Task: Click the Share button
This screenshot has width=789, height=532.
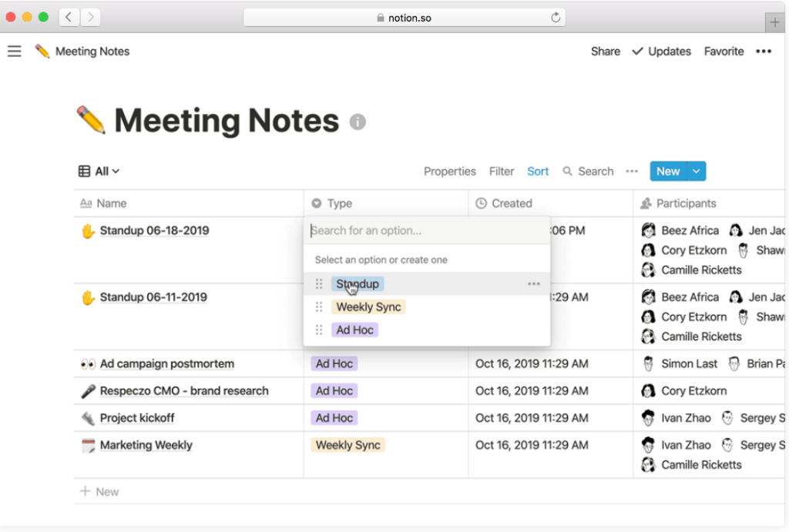Action: click(x=606, y=52)
